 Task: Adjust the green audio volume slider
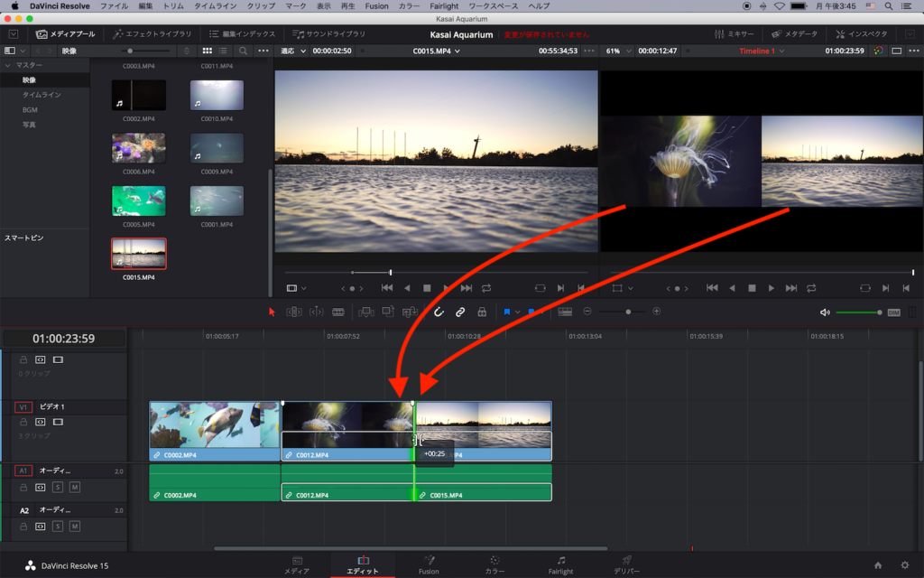coord(857,312)
